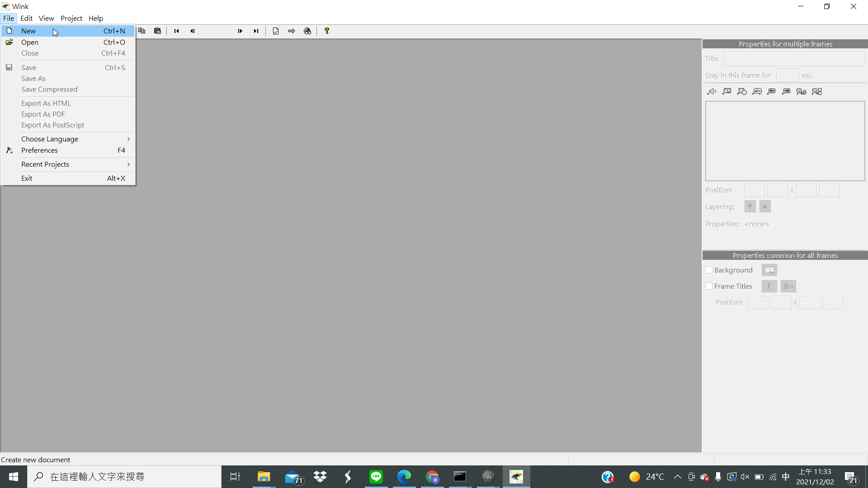868x488 pixels.
Task: Open Task View from taskbar
Action: [235, 477]
